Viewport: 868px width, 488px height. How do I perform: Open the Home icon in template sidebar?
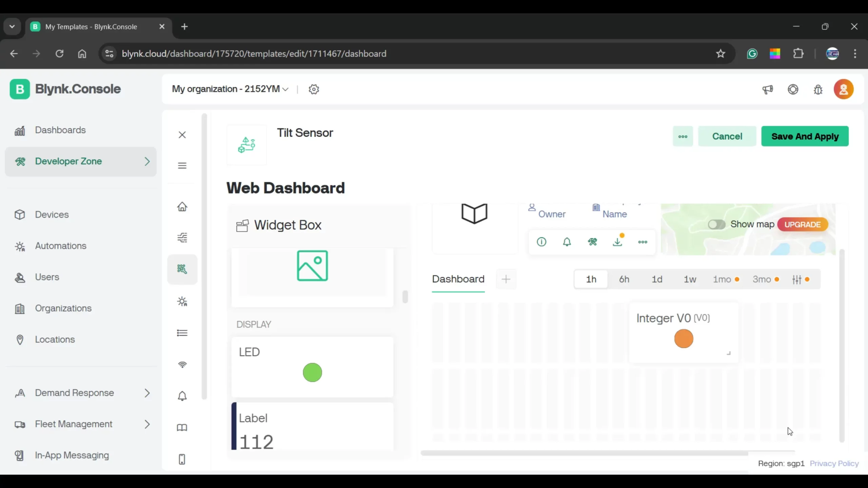click(182, 207)
